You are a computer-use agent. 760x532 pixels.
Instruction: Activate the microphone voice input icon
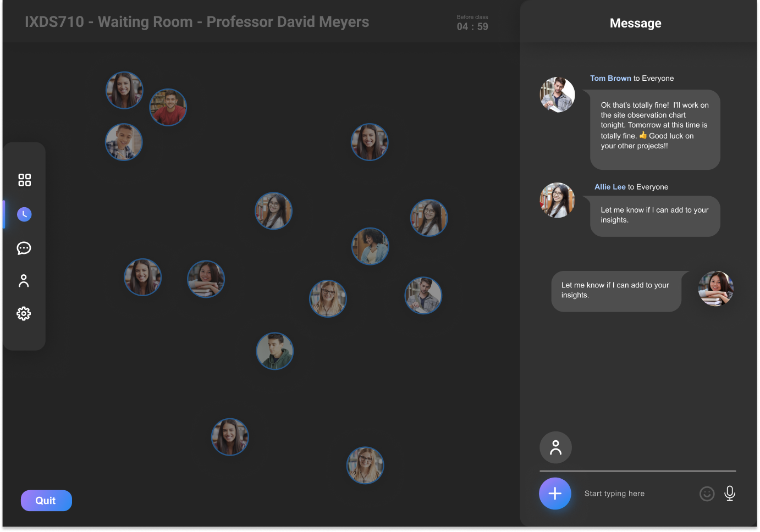click(730, 494)
